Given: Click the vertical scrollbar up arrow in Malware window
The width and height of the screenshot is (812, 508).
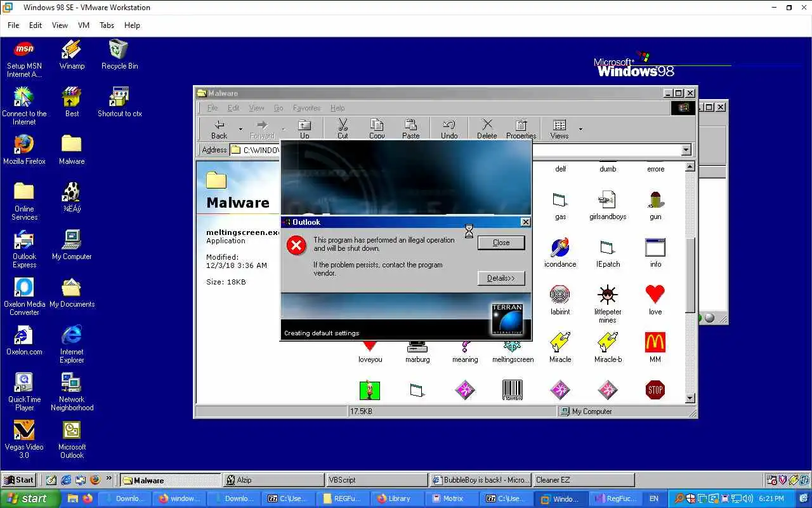Looking at the screenshot, I should click(x=690, y=168).
